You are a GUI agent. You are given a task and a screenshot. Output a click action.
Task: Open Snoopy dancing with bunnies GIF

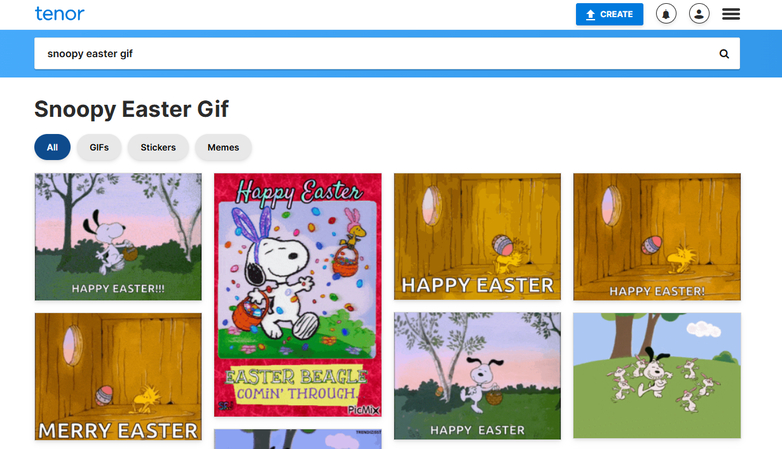(x=657, y=376)
